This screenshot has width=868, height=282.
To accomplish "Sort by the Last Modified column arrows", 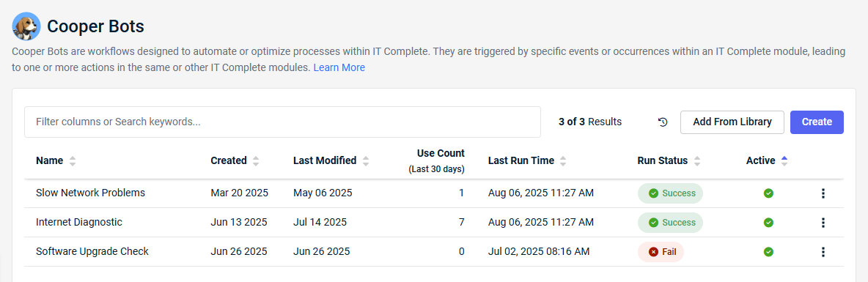I will click(365, 161).
